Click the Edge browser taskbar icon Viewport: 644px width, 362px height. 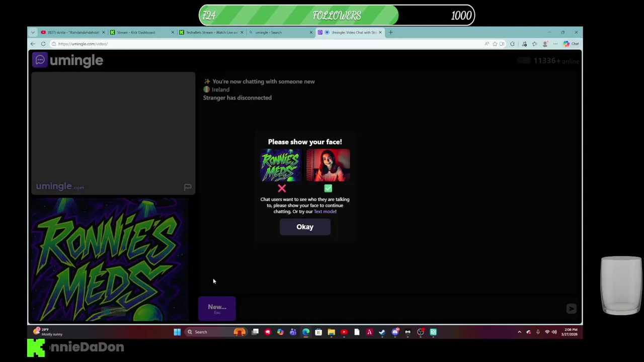coord(306,332)
